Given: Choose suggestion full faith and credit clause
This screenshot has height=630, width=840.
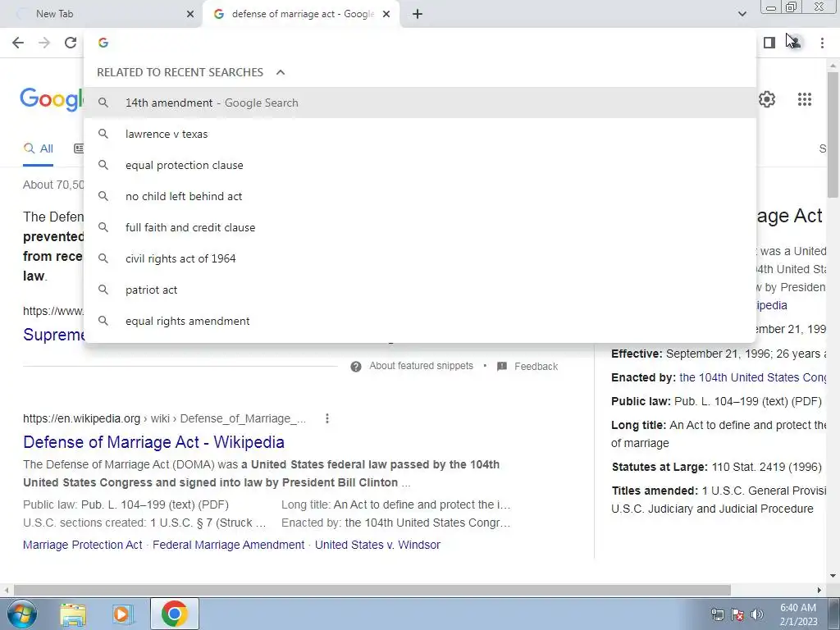Looking at the screenshot, I should pyautogui.click(x=420, y=227).
